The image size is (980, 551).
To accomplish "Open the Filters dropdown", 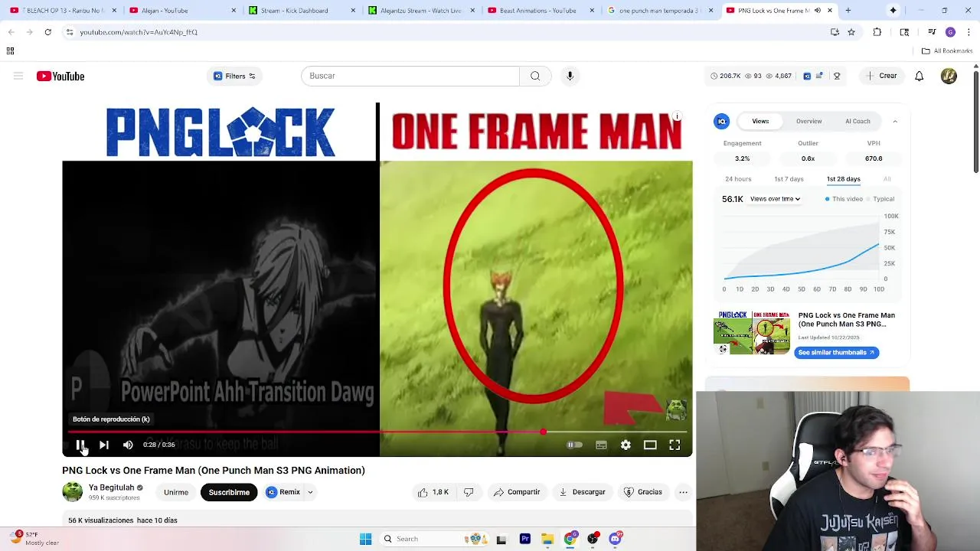I will (x=234, y=76).
